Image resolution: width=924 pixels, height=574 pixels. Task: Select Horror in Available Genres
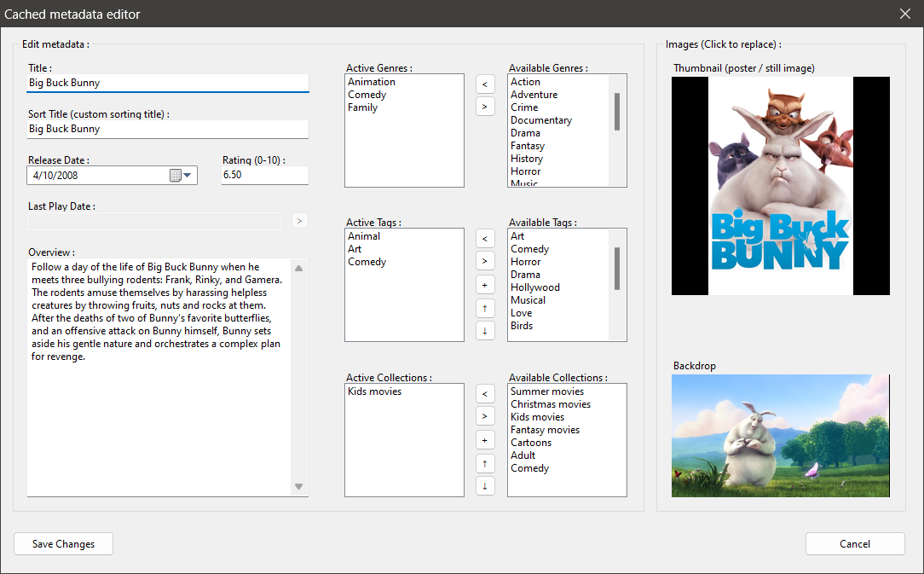tap(525, 171)
